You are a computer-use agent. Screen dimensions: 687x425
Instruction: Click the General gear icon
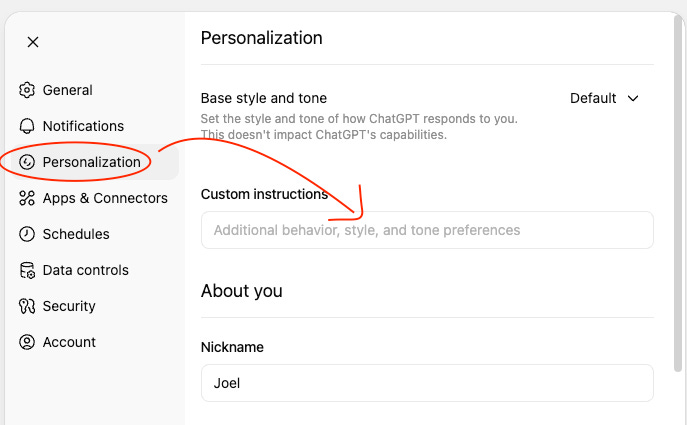27,90
